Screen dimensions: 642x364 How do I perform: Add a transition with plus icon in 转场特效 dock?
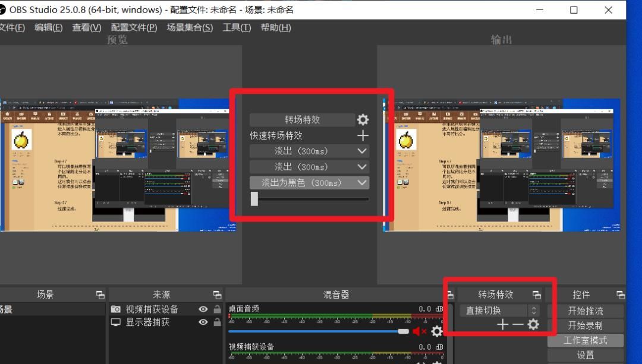[502, 324]
